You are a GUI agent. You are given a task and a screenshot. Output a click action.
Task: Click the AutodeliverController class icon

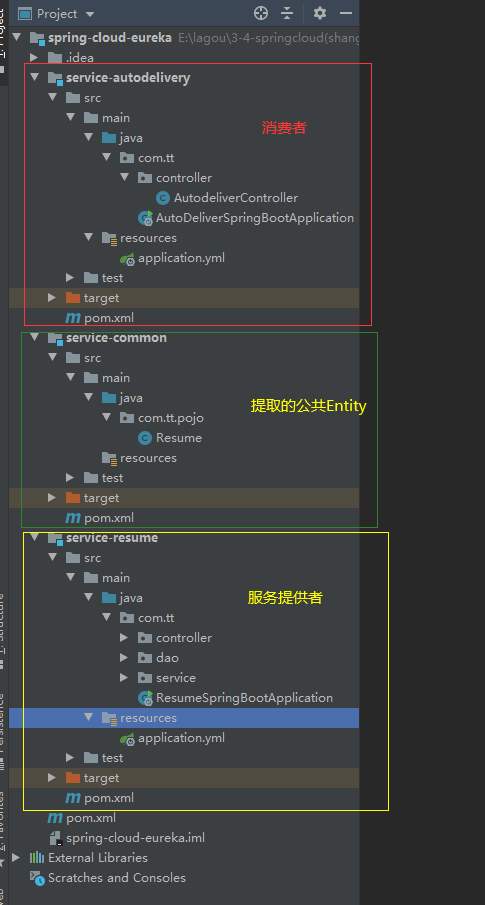pos(163,198)
